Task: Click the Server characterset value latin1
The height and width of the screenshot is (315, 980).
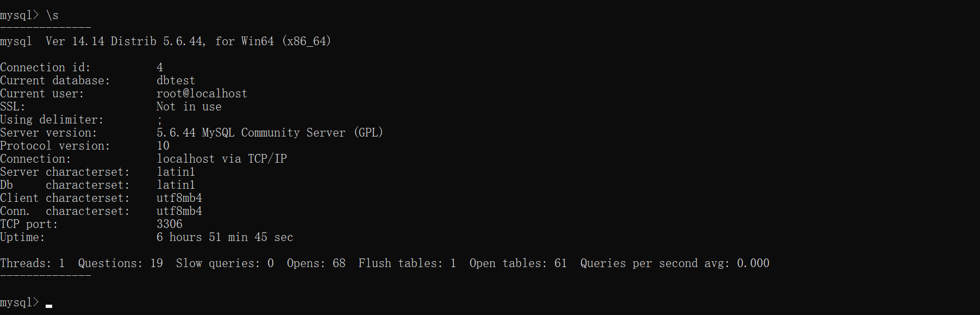Action: pyautogui.click(x=176, y=172)
